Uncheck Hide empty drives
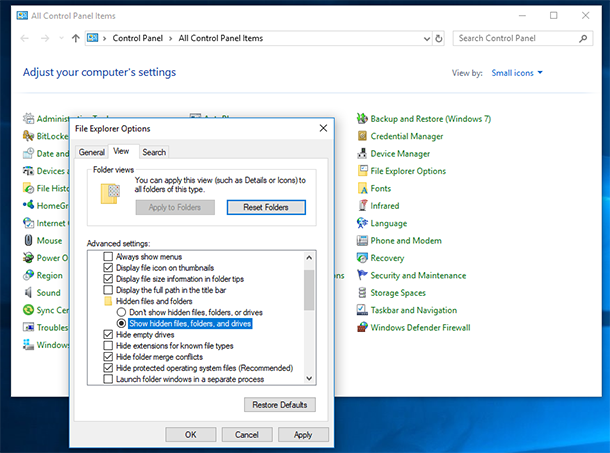The image size is (610, 453). (x=108, y=334)
